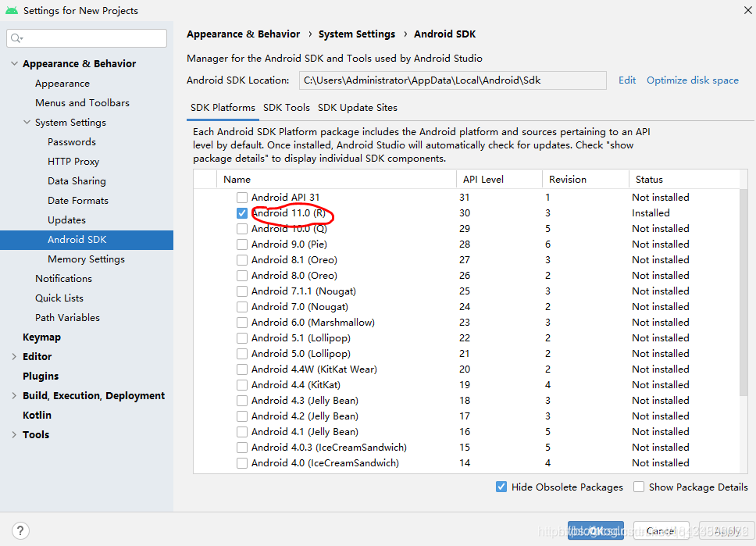Expand the Editor tree node
Image resolution: width=756 pixels, height=546 pixels.
click(x=14, y=356)
